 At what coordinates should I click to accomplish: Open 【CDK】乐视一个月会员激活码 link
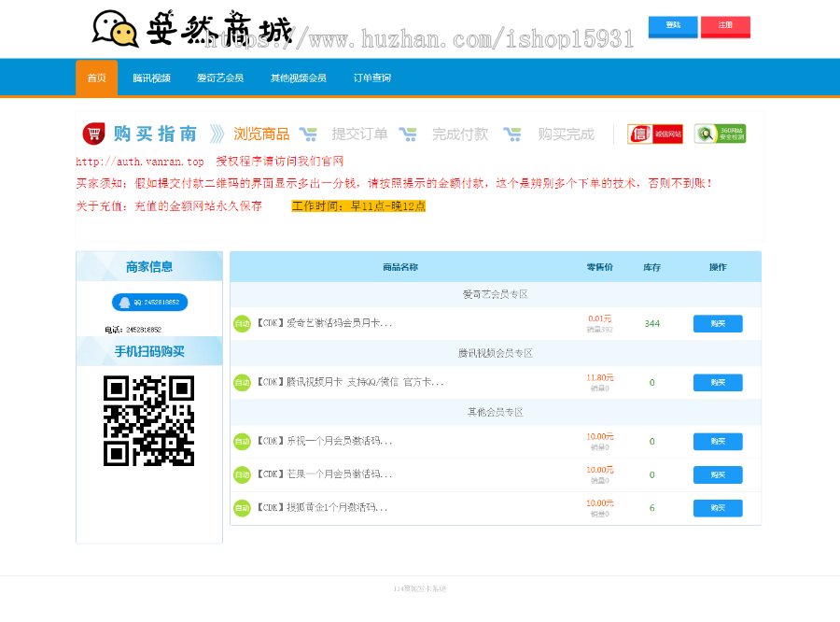pos(324,442)
